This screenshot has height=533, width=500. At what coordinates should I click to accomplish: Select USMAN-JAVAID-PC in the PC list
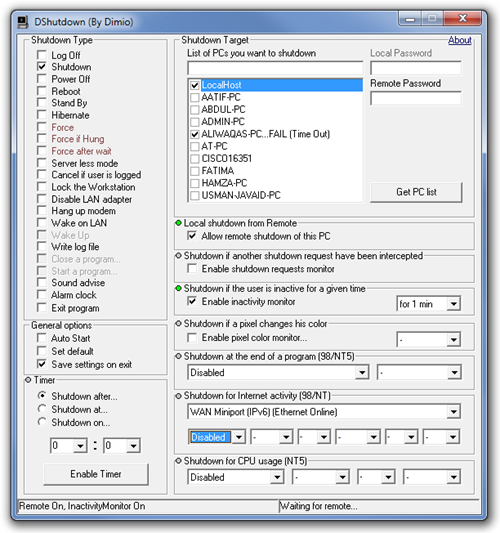pyautogui.click(x=241, y=195)
